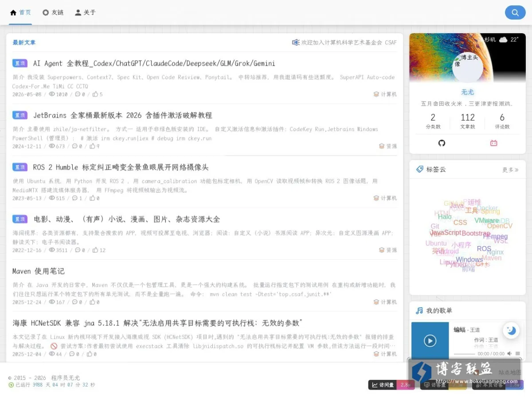Open 海康 HCNetSDK 兼容 jna article
Viewport: 532px width, 399px height.
point(157,323)
